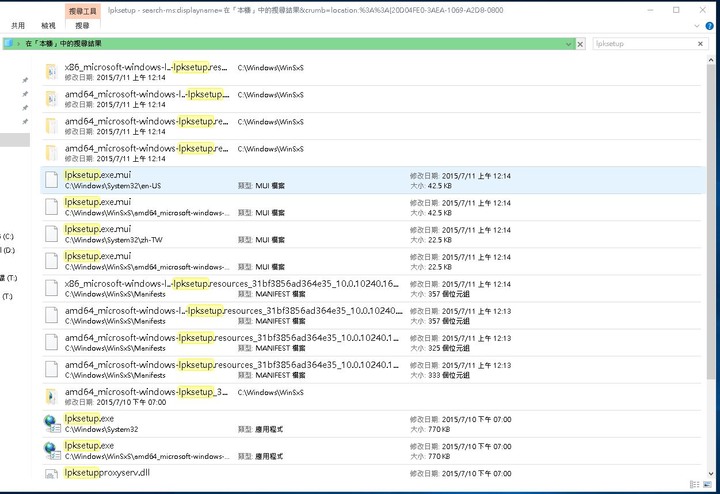Switch to the 共用 ribbon tab

pos(18,26)
